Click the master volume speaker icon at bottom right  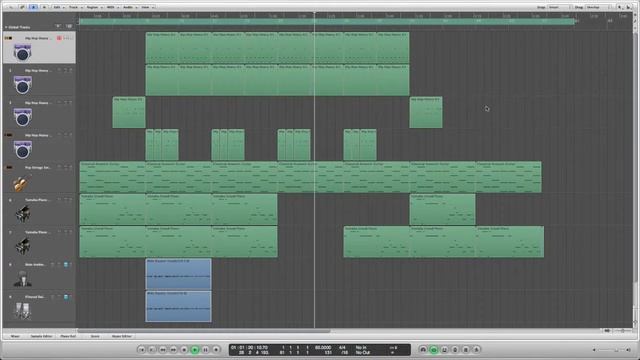click(629, 350)
